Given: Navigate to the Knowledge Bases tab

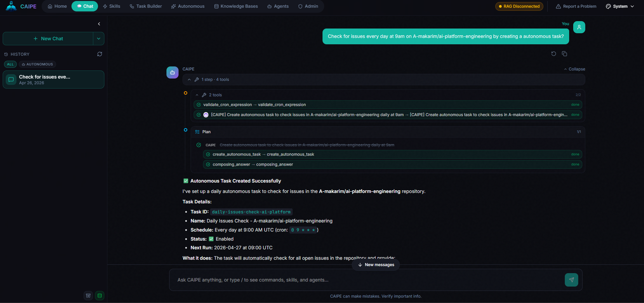Looking at the screenshot, I should coord(236,6).
